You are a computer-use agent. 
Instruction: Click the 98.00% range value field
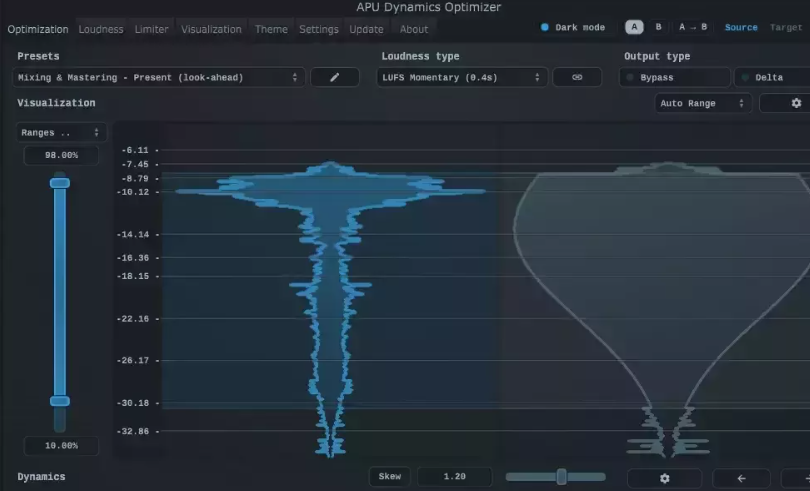click(61, 155)
